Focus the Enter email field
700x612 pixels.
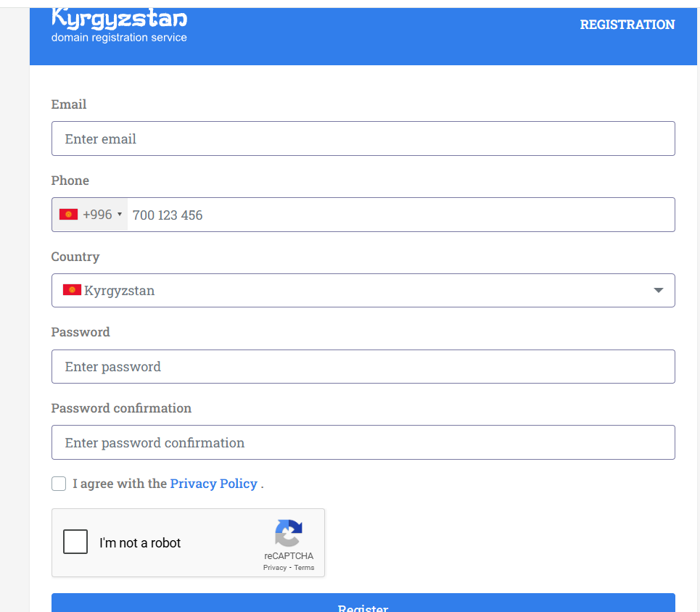click(x=363, y=138)
